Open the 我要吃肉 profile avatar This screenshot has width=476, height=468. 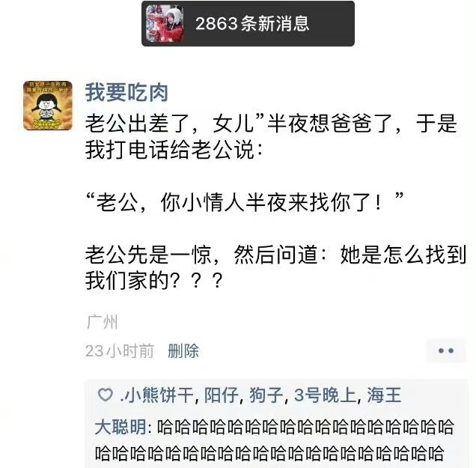point(48,106)
